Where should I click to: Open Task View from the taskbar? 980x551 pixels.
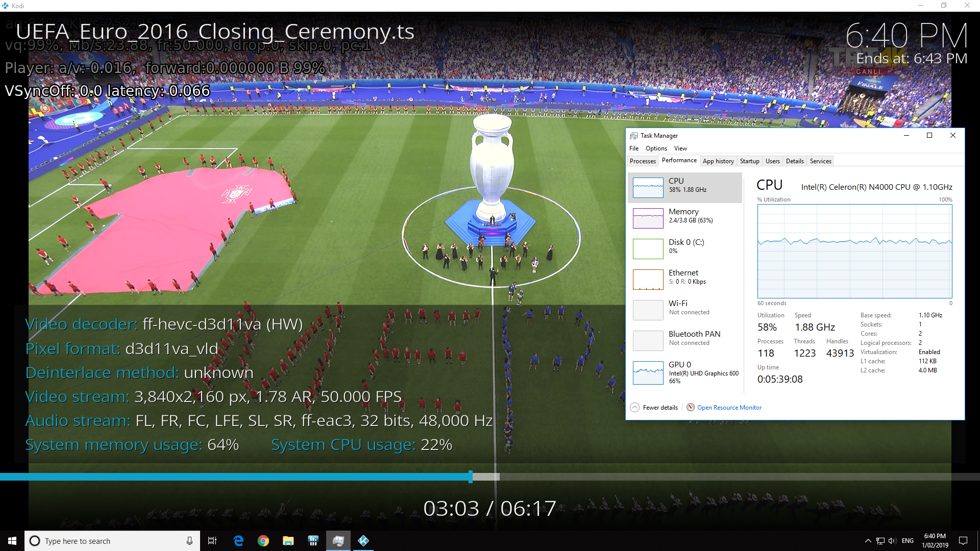pos(212,541)
